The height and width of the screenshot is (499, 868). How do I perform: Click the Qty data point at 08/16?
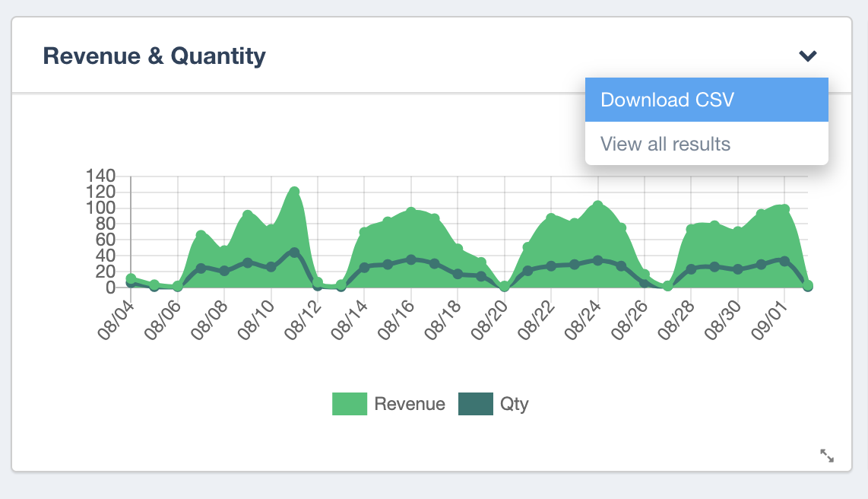point(411,259)
